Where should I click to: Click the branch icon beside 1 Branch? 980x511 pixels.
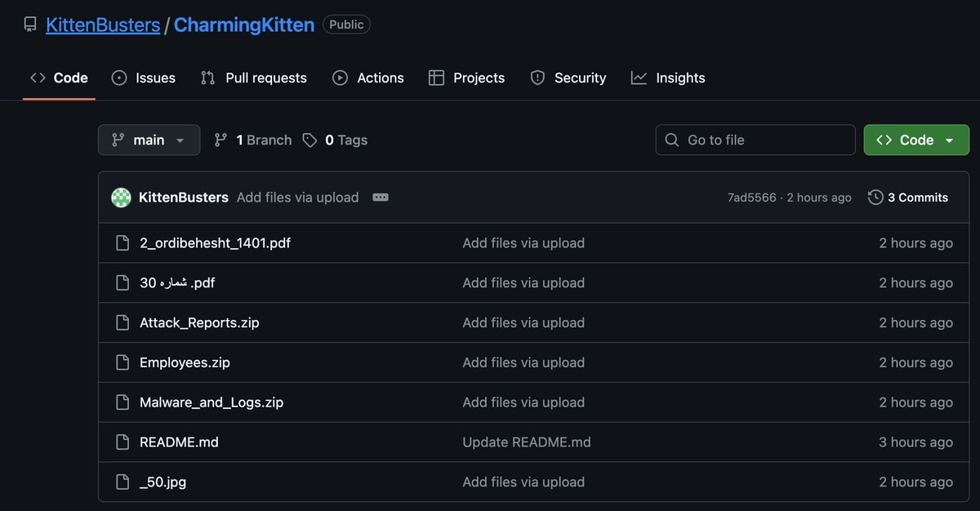pos(220,140)
